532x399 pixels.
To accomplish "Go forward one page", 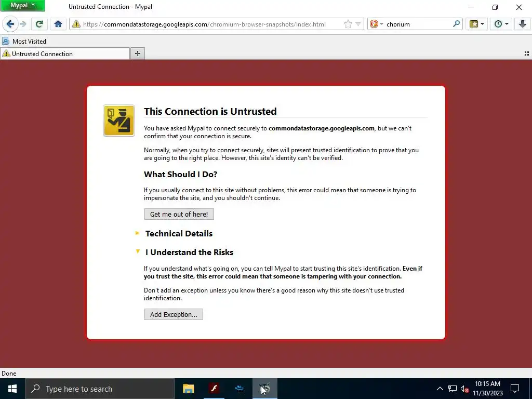I will point(23,24).
